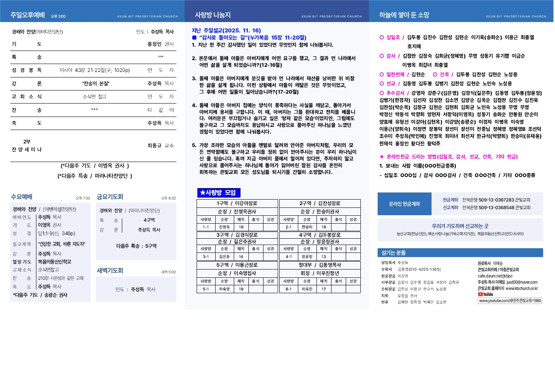Click '다음주 특송 : 5구역' text
Image resolution: width=555 pixels, height=392 pixels.
(x=136, y=246)
